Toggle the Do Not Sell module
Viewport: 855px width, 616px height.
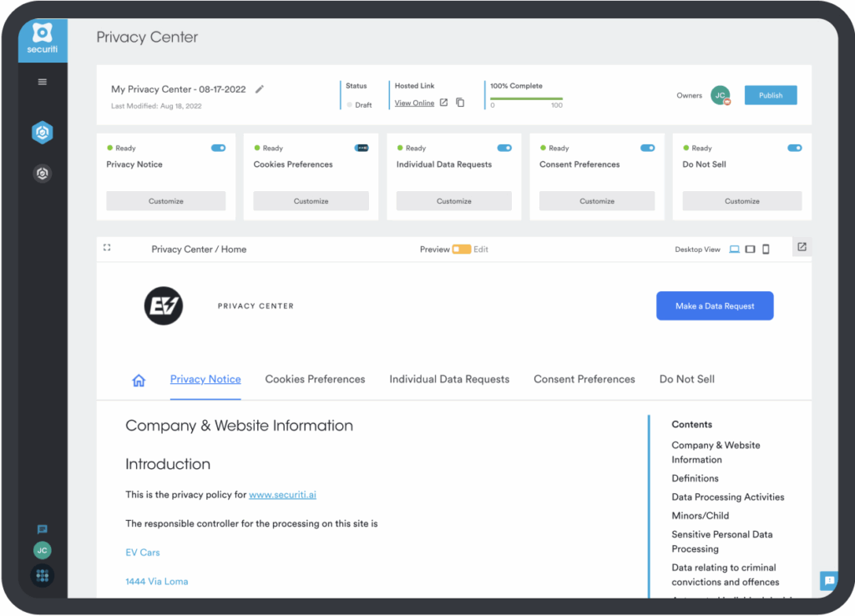pos(794,148)
